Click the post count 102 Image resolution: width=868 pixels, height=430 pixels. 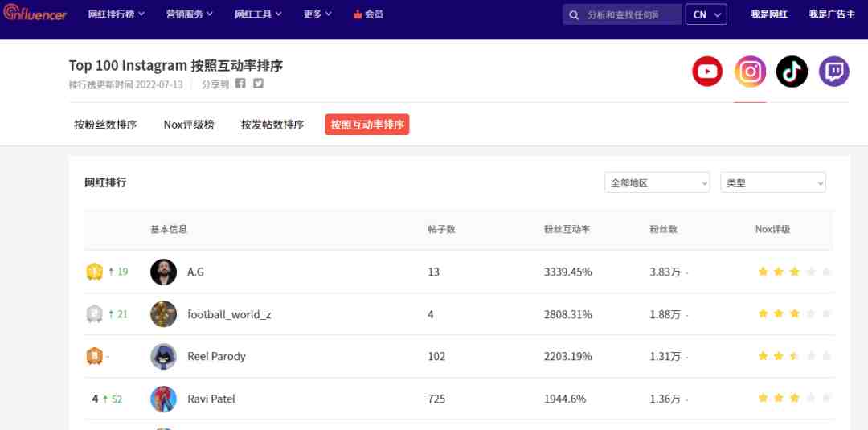(436, 356)
